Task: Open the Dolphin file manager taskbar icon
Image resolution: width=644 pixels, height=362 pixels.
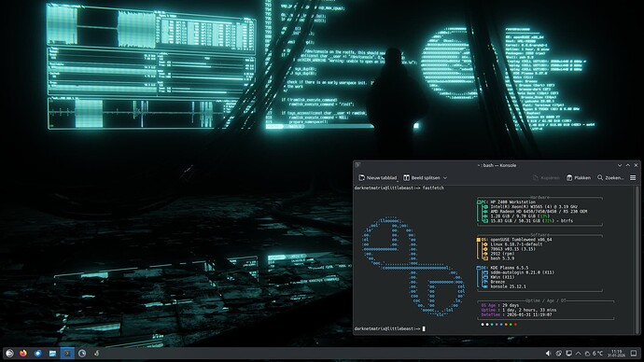Action: (52, 353)
